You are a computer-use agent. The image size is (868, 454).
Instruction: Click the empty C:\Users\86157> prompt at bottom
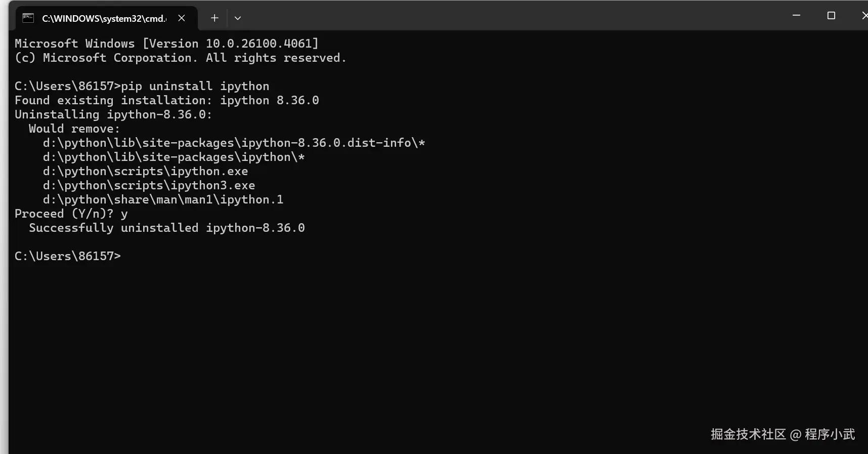(68, 256)
